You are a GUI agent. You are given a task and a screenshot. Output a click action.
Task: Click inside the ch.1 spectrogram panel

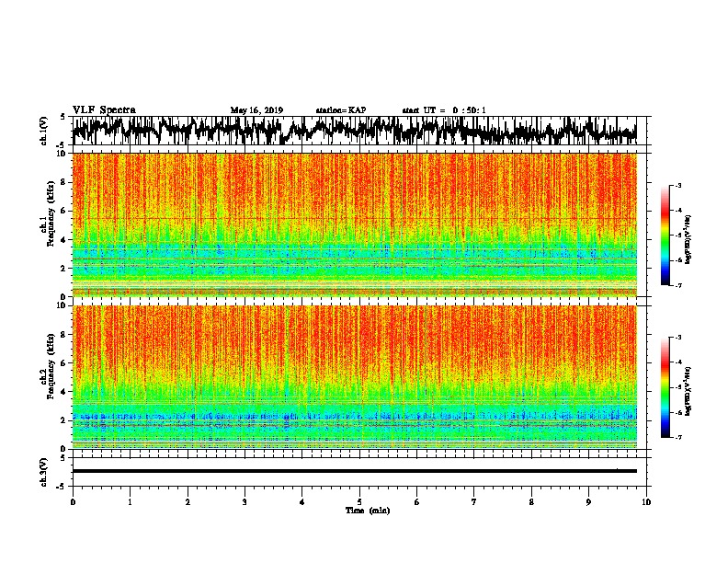pyautogui.click(x=355, y=224)
